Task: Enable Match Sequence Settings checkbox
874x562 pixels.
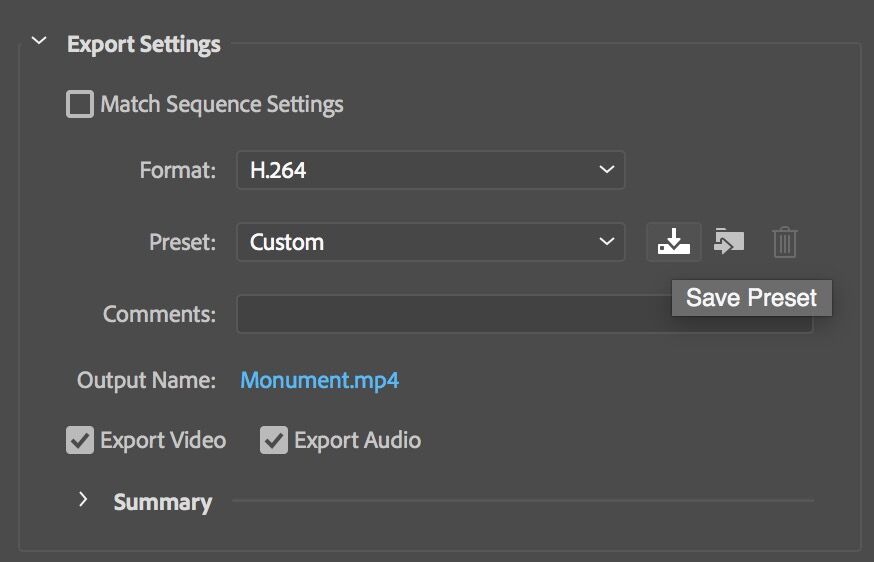Action: 80,104
